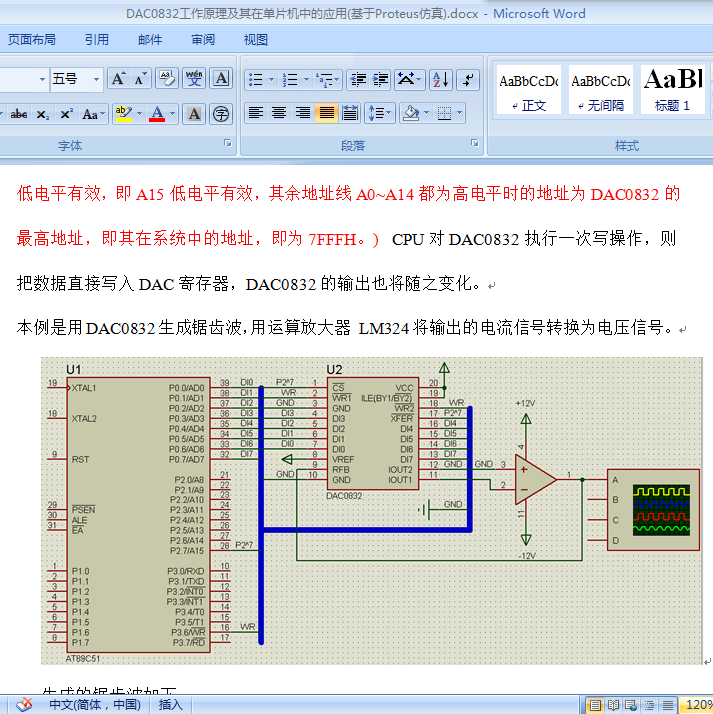The height and width of the screenshot is (714, 713).
Task: Click the word 'LM324' in the paragraph
Action: [x=384, y=328]
